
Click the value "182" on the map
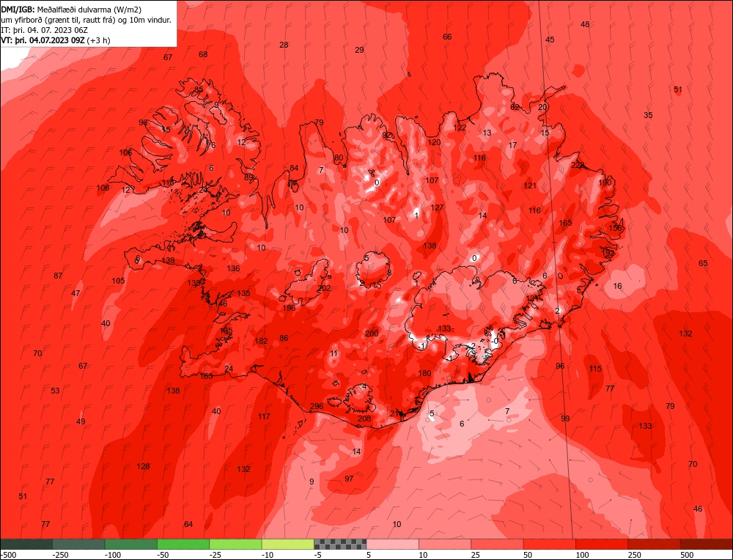261,342
